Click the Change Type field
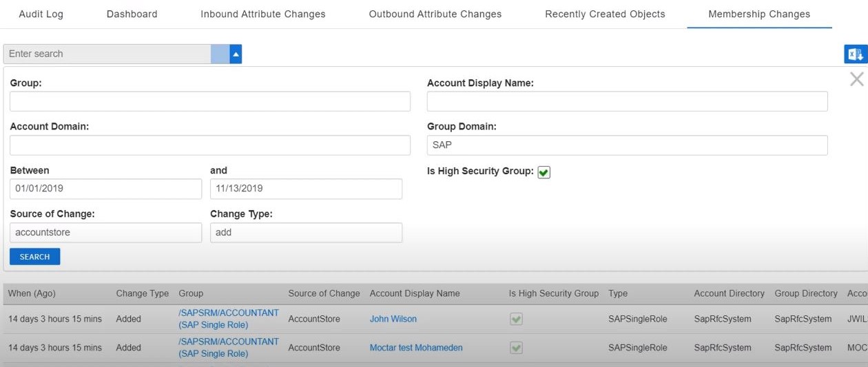 (306, 233)
